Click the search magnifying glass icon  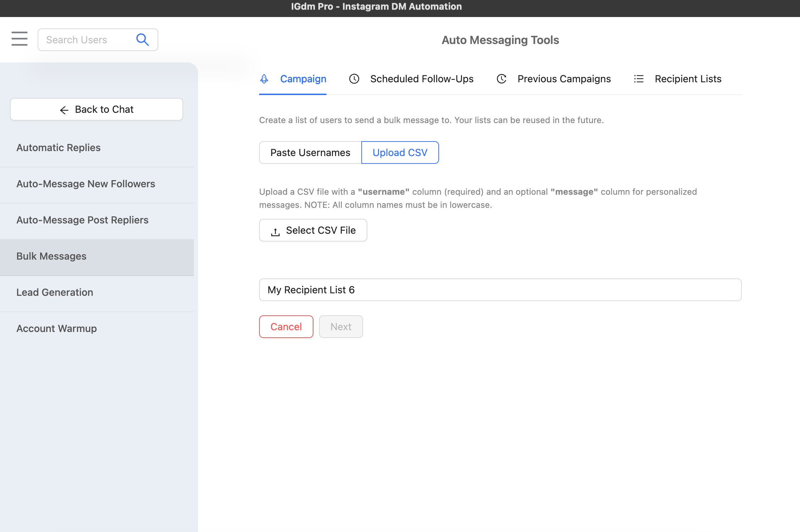[142, 39]
